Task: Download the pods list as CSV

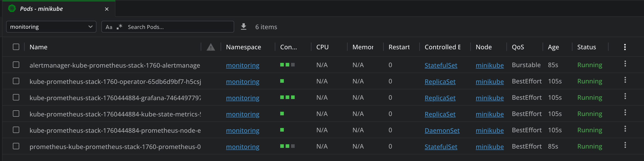Action: pos(243,26)
